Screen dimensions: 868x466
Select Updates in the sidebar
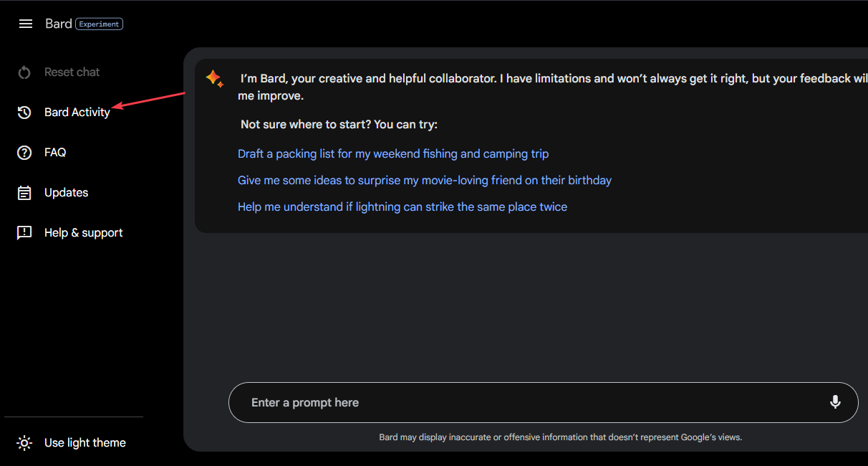[x=67, y=193]
